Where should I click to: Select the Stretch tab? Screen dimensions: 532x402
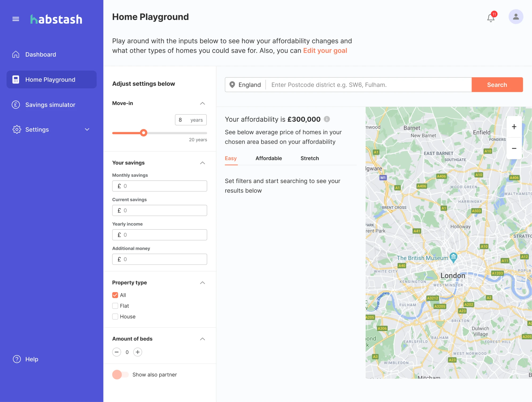(x=309, y=158)
